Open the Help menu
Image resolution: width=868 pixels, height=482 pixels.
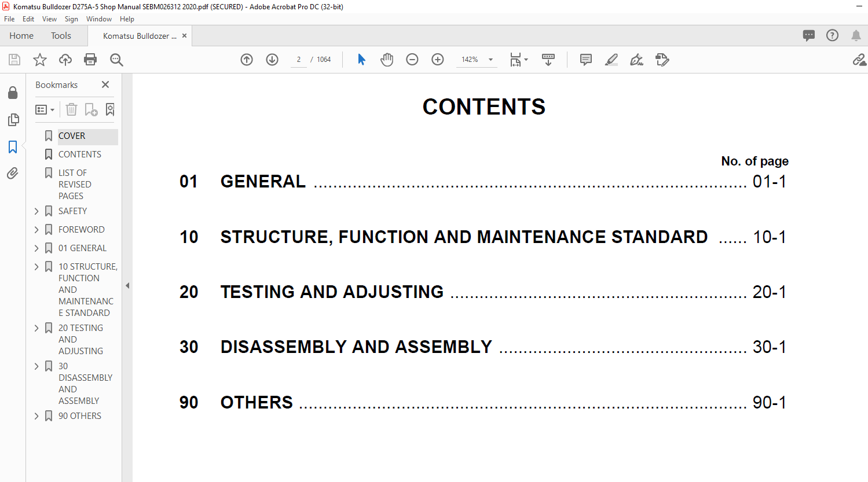click(127, 19)
